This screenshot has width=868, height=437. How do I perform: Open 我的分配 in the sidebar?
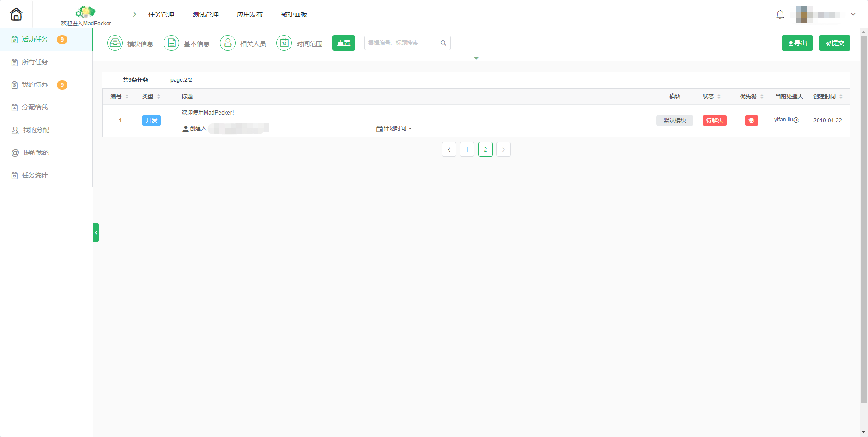coord(46,130)
